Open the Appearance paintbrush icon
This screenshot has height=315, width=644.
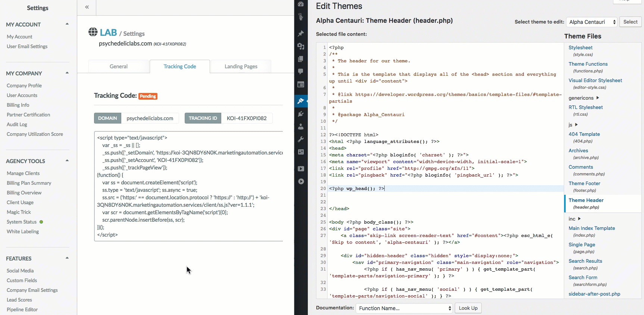301,101
